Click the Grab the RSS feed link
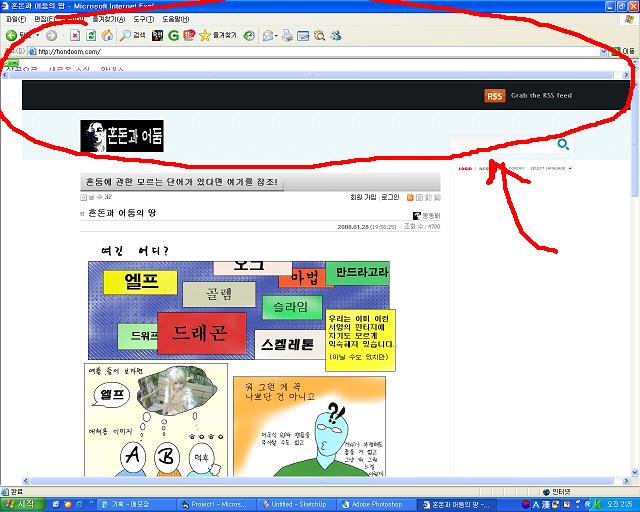This screenshot has height=512, width=640. point(541,96)
